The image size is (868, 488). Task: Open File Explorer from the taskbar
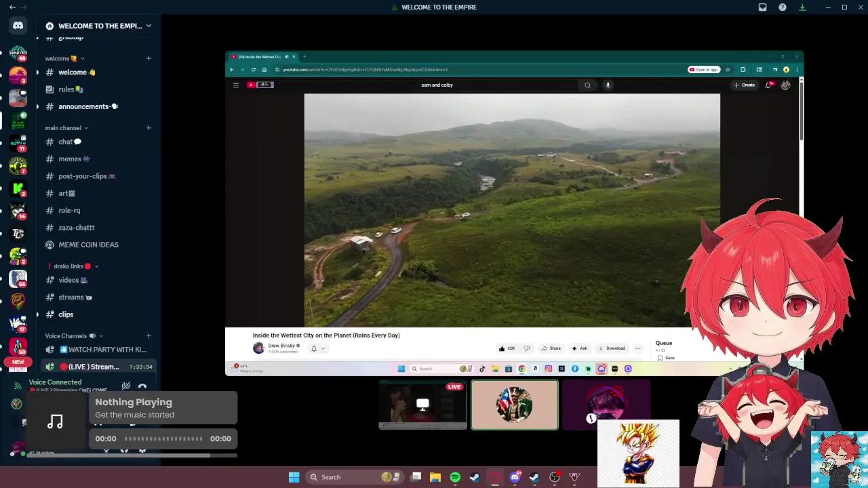pos(435,477)
